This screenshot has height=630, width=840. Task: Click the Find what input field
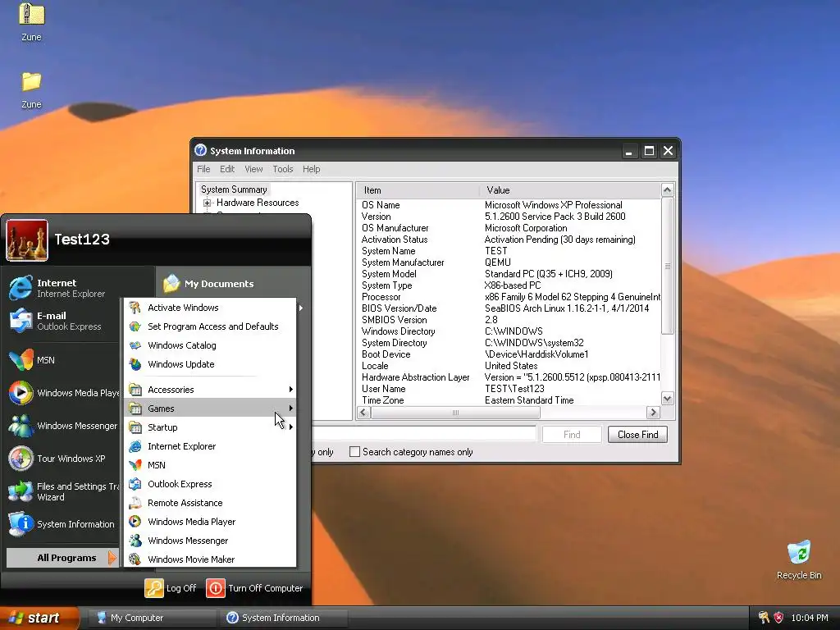[424, 435]
